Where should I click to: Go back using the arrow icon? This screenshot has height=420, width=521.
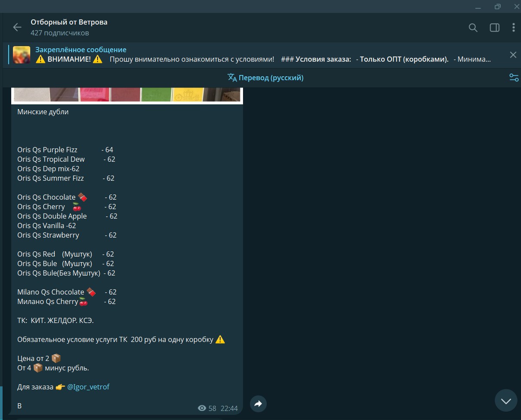click(x=17, y=28)
